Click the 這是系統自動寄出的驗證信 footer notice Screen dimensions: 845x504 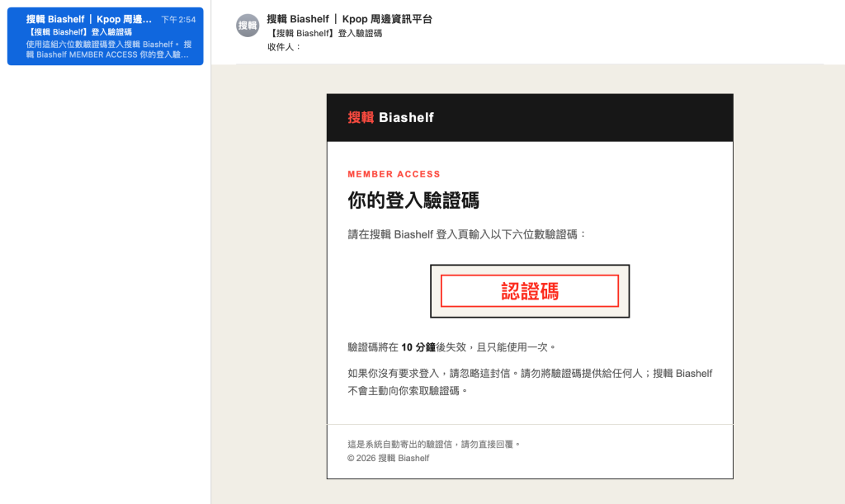[x=434, y=445]
